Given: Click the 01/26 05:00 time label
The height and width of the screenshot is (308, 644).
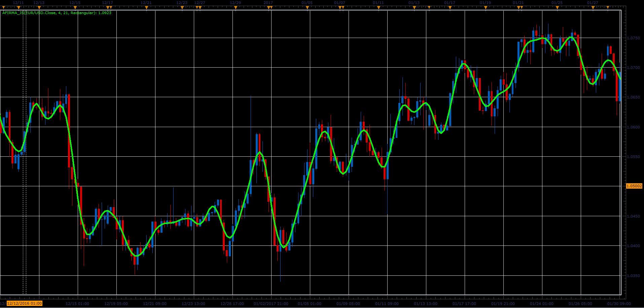Looking at the screenshot, I should click(x=580, y=304).
